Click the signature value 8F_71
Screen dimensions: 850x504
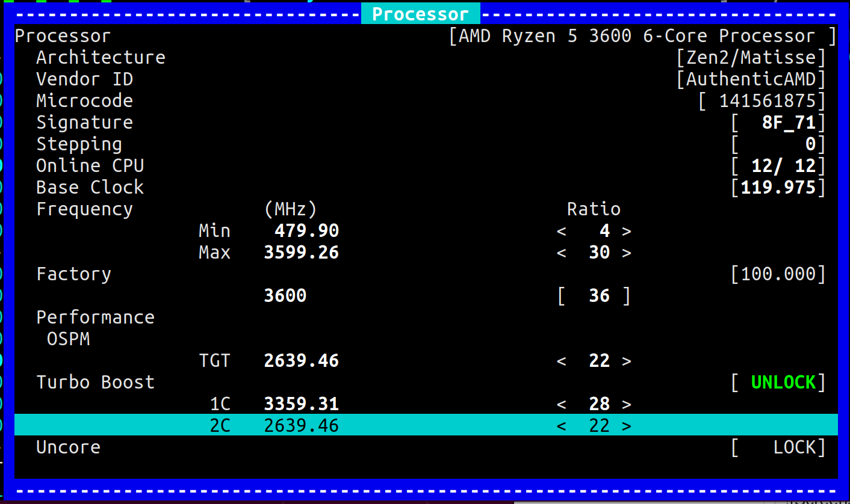tap(789, 123)
